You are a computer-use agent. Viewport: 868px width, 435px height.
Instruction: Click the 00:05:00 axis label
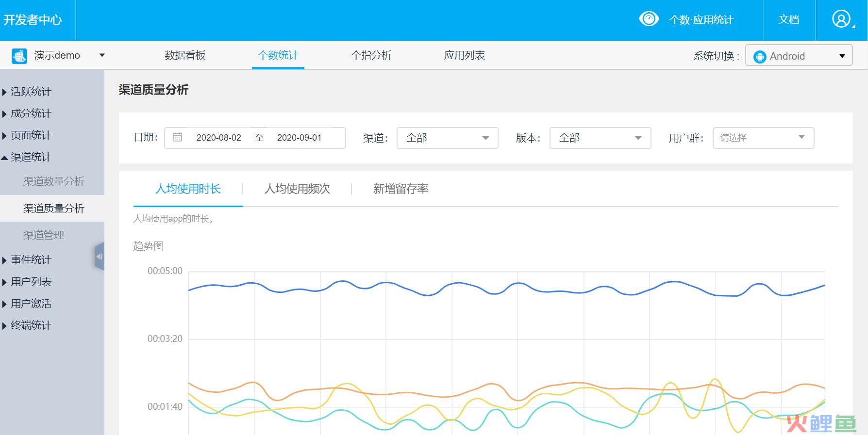coord(165,271)
